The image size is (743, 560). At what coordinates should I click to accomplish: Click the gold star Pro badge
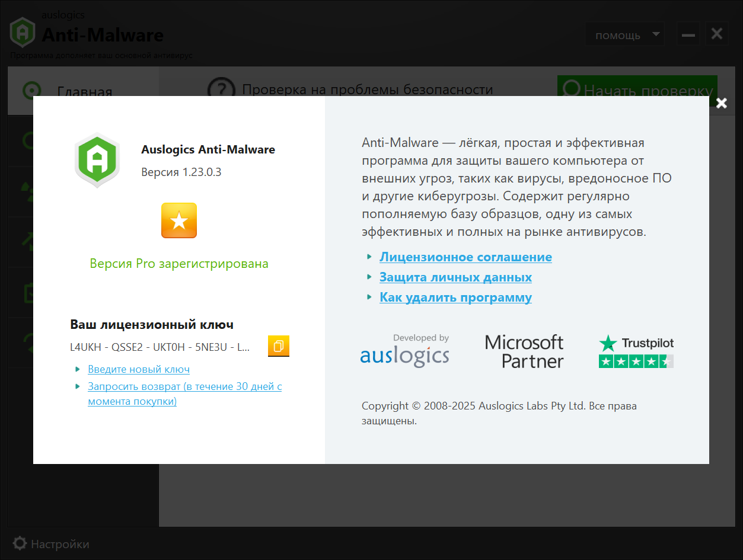pos(178,220)
